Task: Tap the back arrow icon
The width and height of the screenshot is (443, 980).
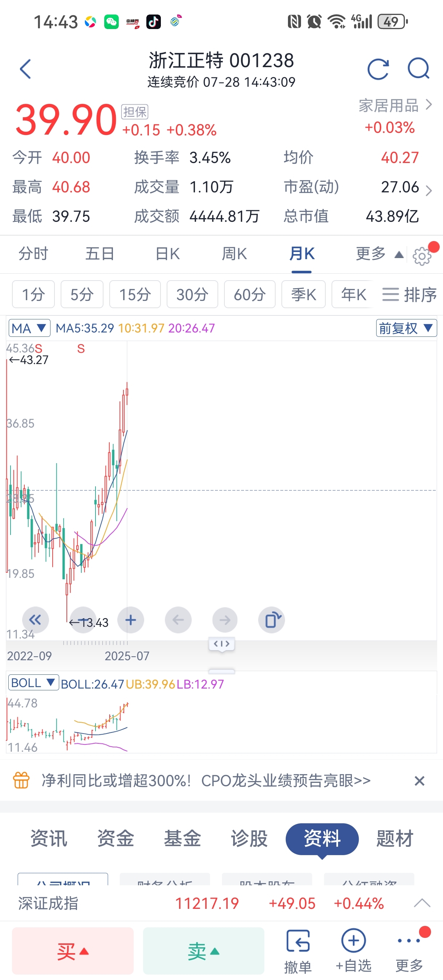Action: coord(25,69)
